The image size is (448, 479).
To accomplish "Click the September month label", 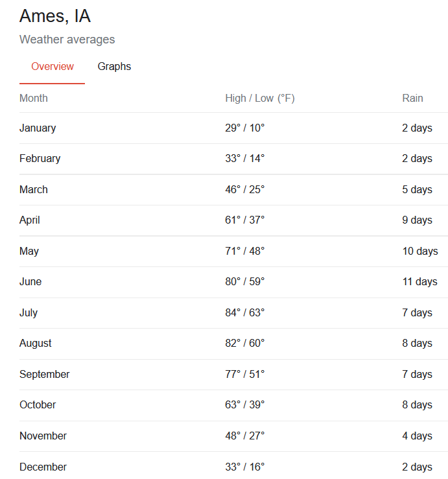I will pos(45,375).
